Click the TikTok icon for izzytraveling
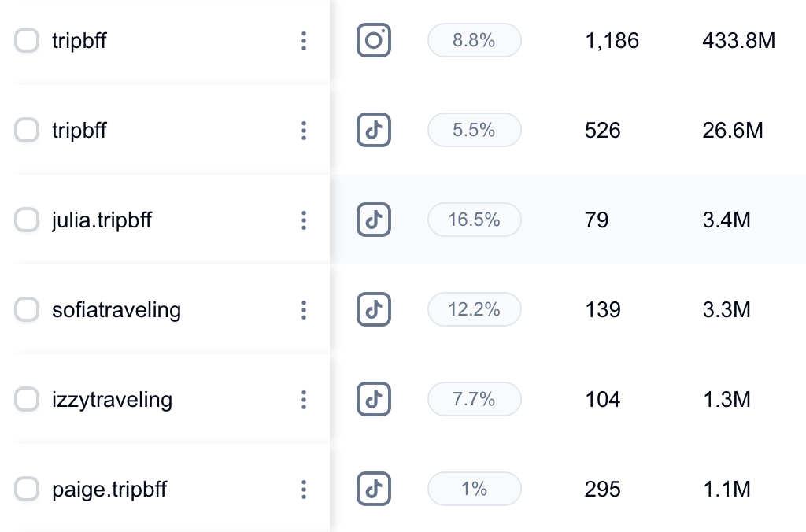The image size is (806, 532). coord(374,399)
